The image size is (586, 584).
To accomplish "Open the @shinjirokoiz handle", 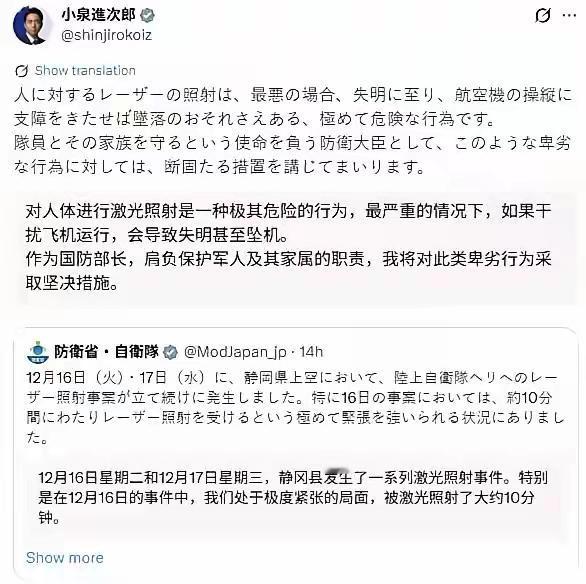I will pos(107,35).
